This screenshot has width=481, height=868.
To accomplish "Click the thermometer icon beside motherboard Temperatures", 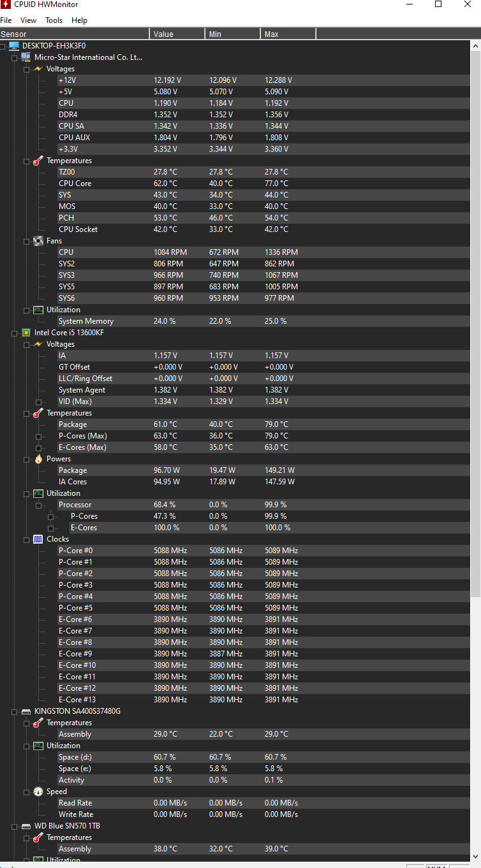I will [x=38, y=161].
